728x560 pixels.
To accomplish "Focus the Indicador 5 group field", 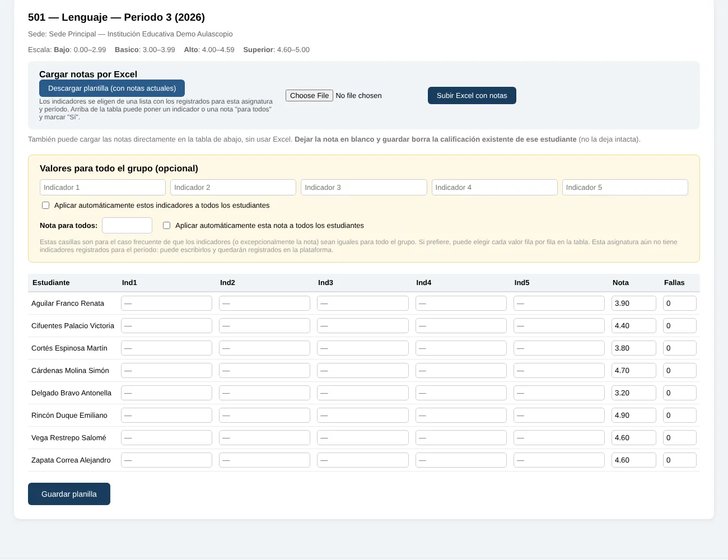I will [x=625, y=188].
